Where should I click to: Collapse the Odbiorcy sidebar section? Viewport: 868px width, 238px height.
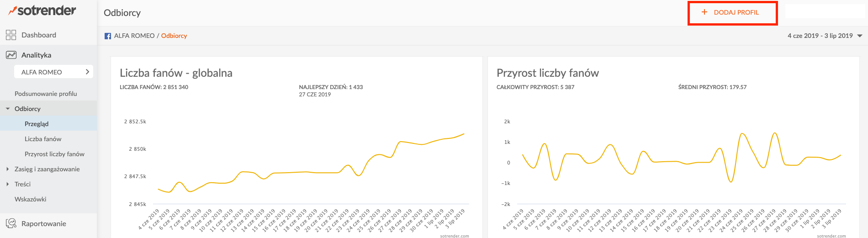pyautogui.click(x=8, y=109)
